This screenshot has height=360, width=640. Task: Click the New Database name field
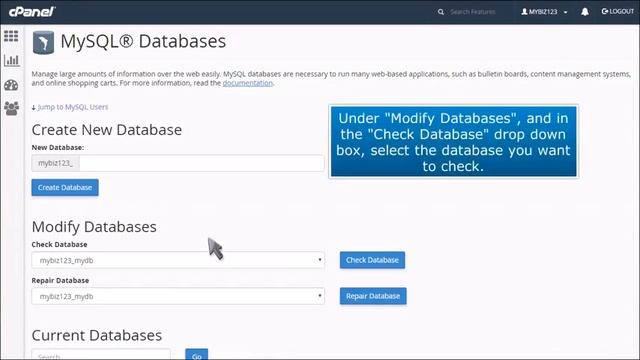click(202, 163)
